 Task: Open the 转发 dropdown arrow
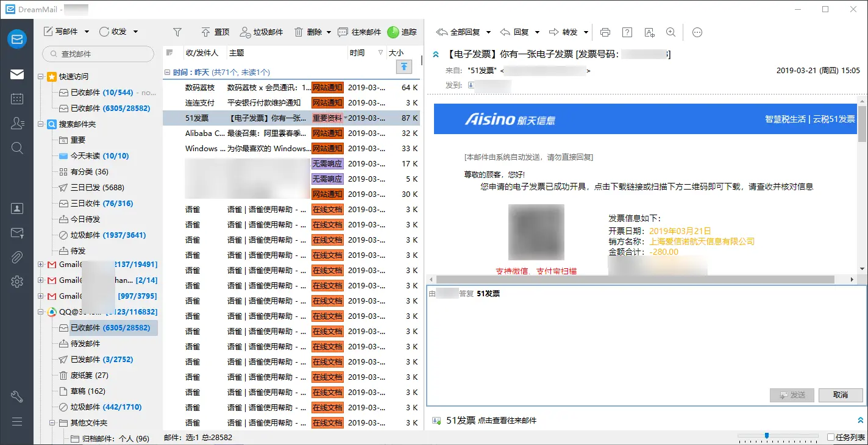pyautogui.click(x=586, y=32)
